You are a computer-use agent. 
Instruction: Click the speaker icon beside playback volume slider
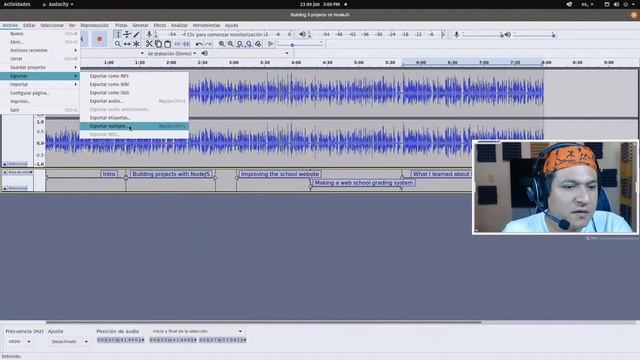click(x=508, y=35)
